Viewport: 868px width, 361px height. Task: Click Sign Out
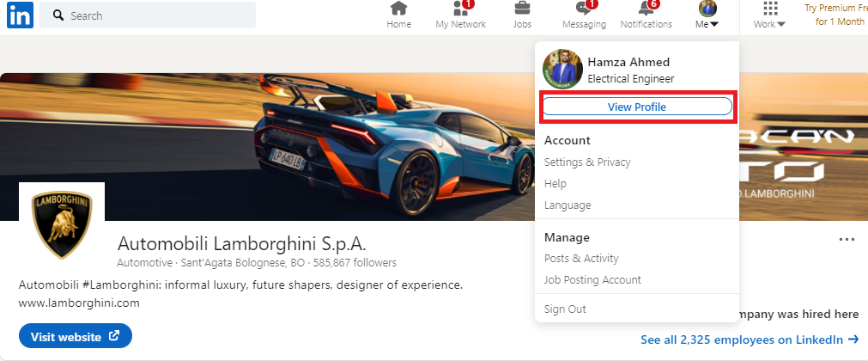point(565,309)
